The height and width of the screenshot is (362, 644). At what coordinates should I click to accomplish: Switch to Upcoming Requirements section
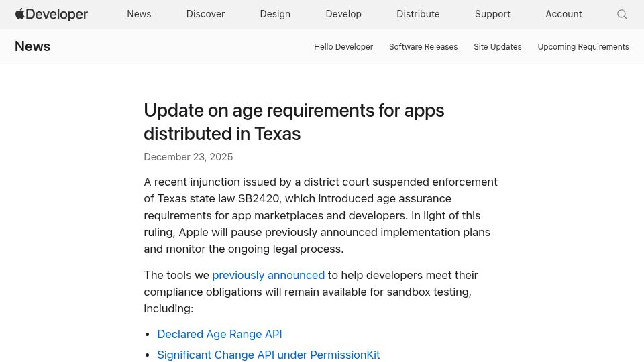(x=583, y=47)
